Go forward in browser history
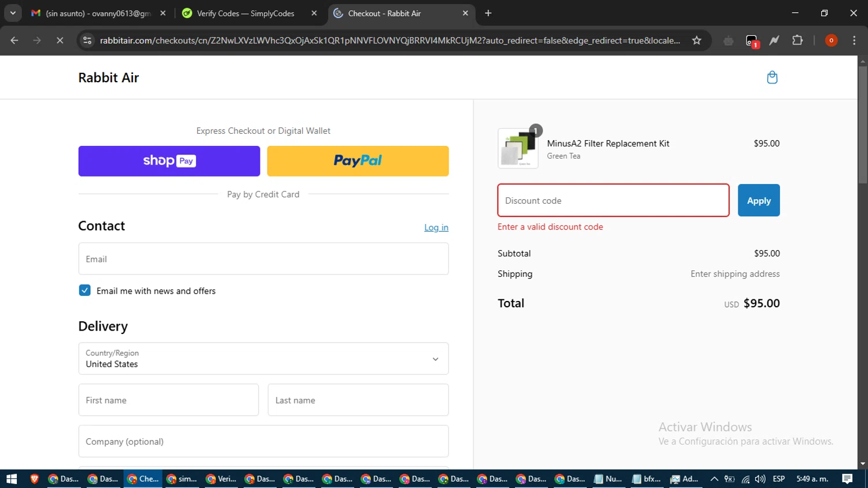The width and height of the screenshot is (868, 488). [x=37, y=41]
